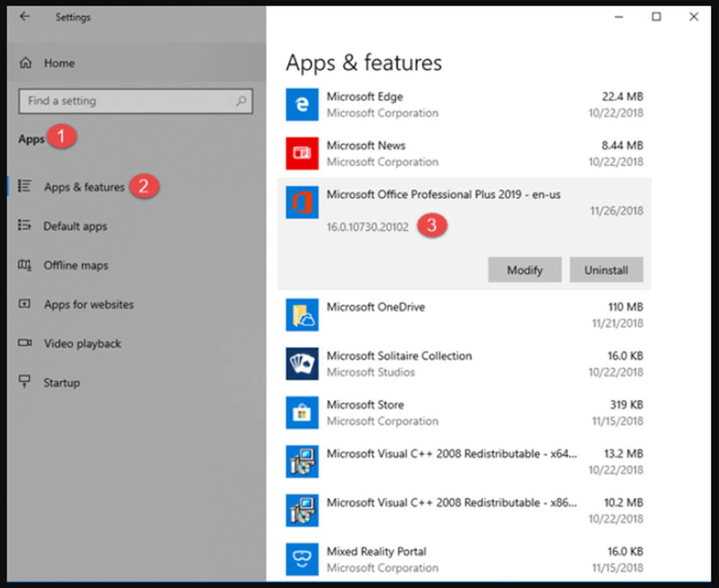Click the Microsoft Store bag icon
Image resolution: width=719 pixels, height=588 pixels.
point(302,412)
